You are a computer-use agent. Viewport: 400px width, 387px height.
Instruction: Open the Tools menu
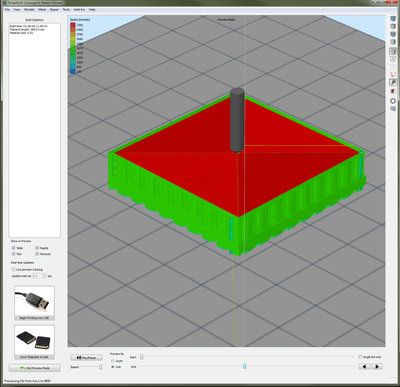pyautogui.click(x=66, y=10)
